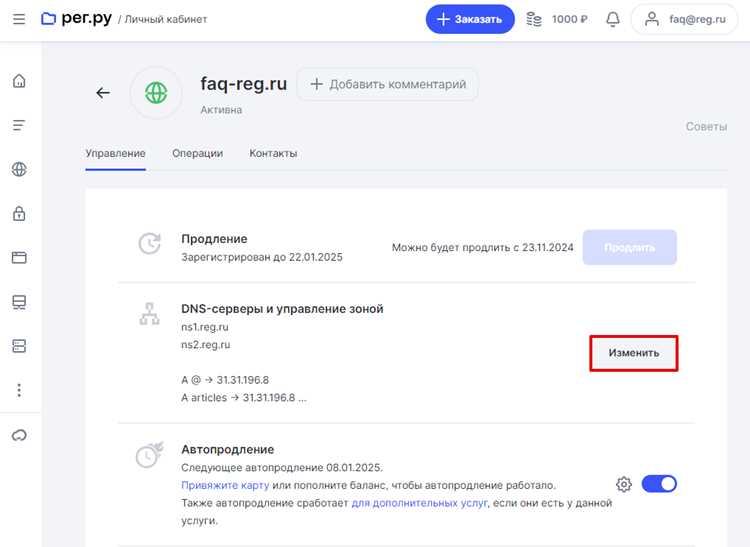Screen dimensions: 750x547
Task: Open the home icon in sidebar
Action: click(x=19, y=81)
